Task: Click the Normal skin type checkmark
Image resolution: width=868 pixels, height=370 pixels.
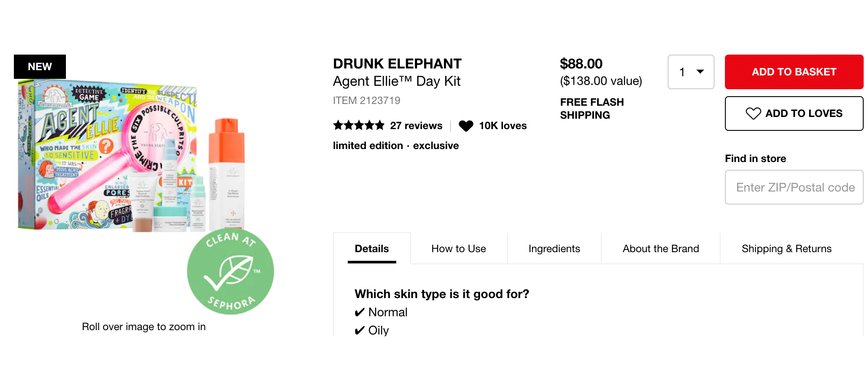Action: [359, 312]
